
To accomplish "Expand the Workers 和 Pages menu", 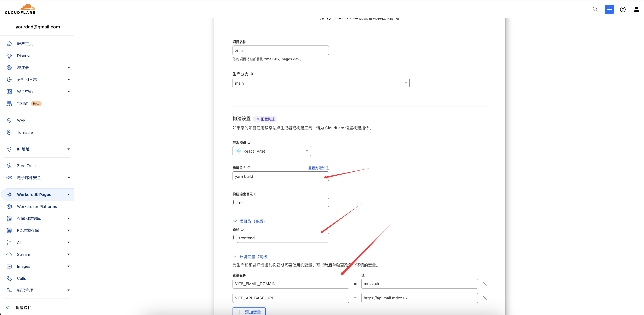I will [69, 194].
